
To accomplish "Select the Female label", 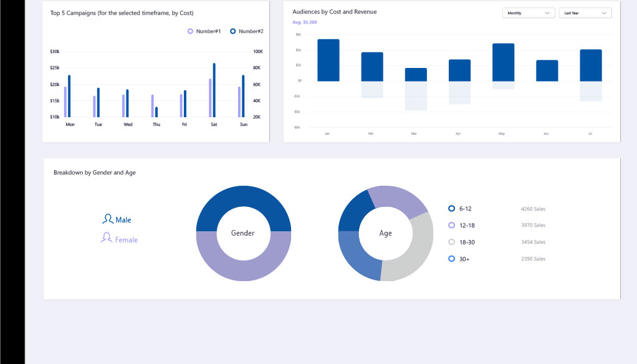I will (x=127, y=240).
